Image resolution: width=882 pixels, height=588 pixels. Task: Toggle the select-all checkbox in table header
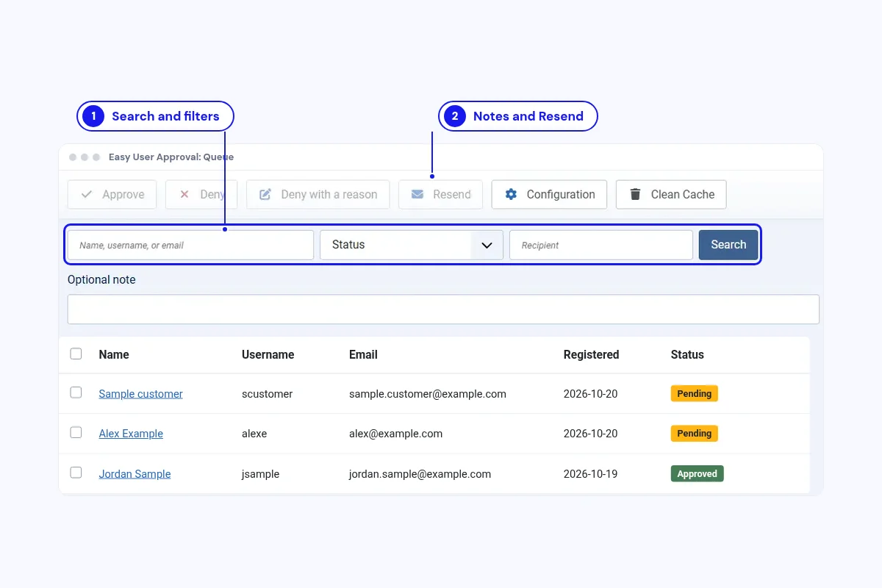pyautogui.click(x=76, y=354)
